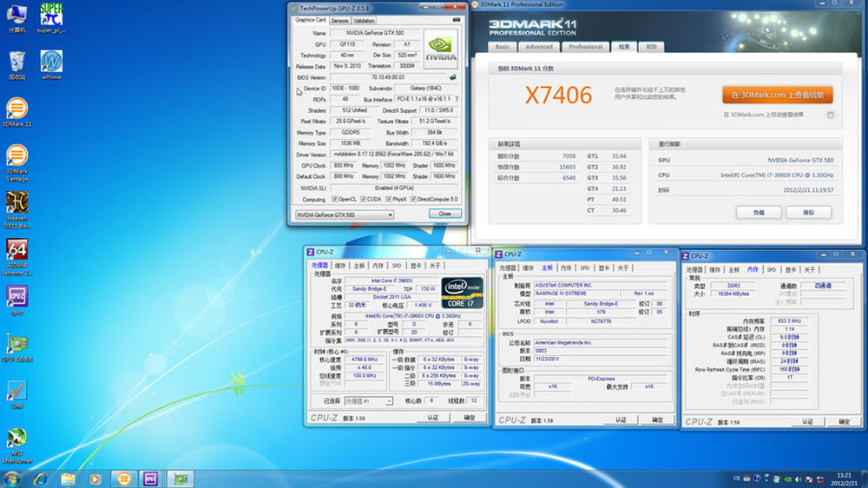Open the Heaven DX11 Benchmark shortcut
This screenshot has width=868, height=488.
[16, 210]
